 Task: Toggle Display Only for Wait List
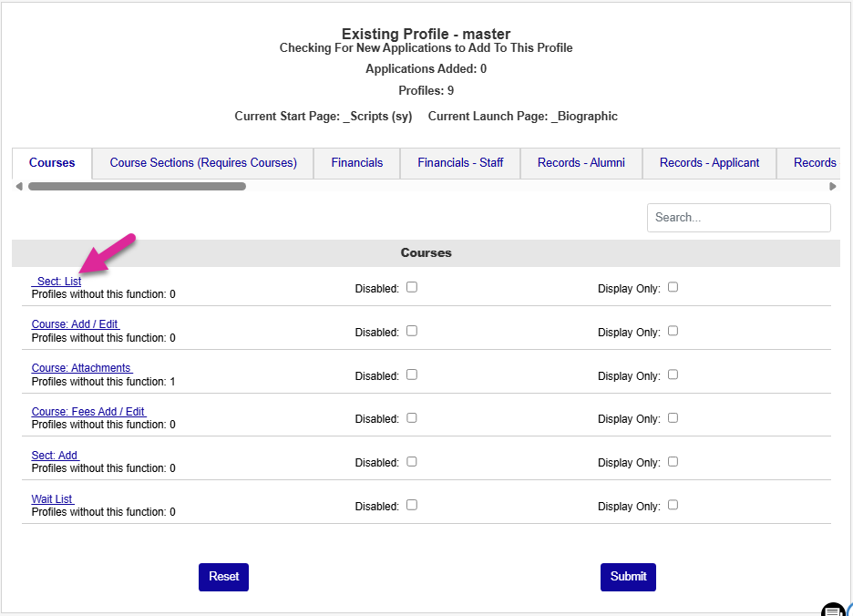(x=673, y=505)
